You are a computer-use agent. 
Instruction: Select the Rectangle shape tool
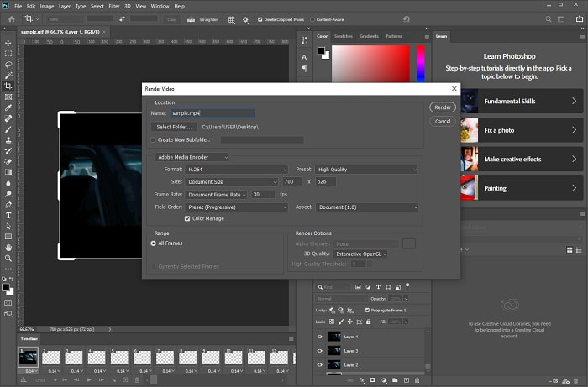click(x=8, y=237)
